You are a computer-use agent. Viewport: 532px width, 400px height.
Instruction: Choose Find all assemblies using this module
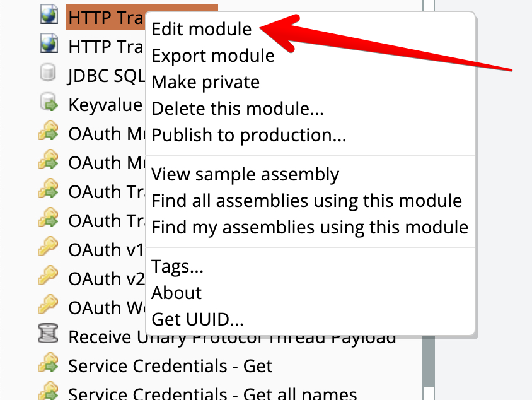click(x=307, y=201)
